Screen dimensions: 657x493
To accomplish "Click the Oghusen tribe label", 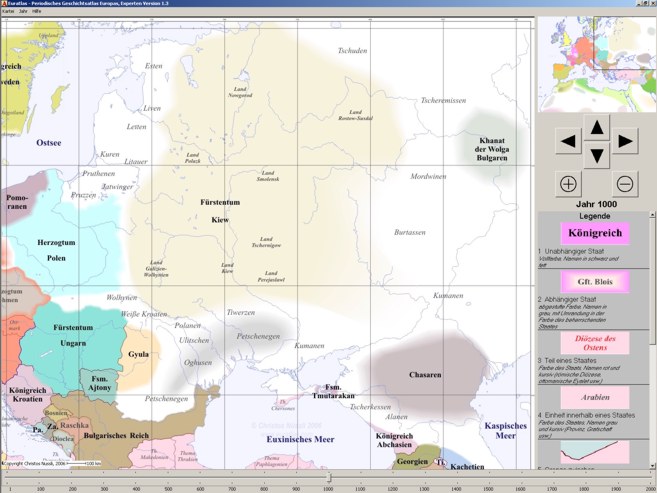I will (x=198, y=363).
